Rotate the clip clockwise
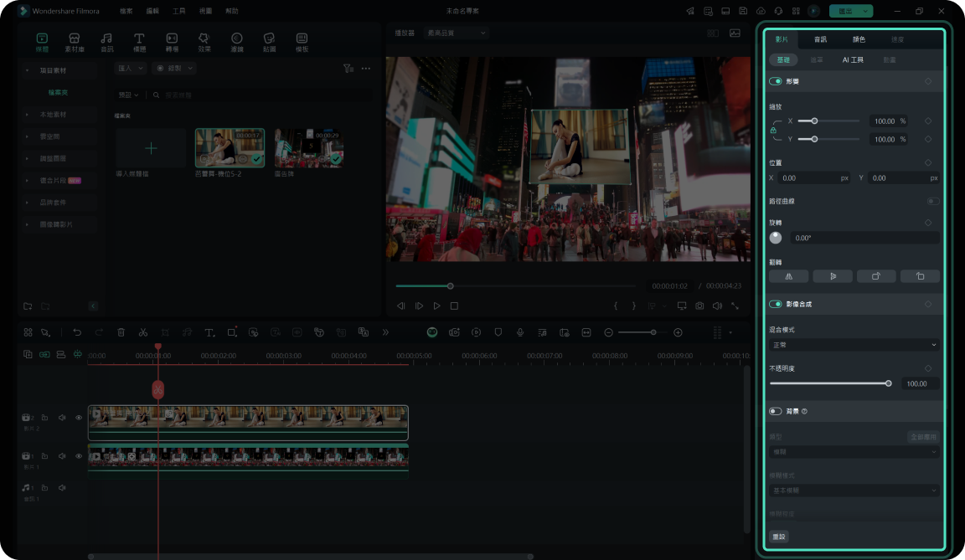965x560 pixels. pos(875,276)
